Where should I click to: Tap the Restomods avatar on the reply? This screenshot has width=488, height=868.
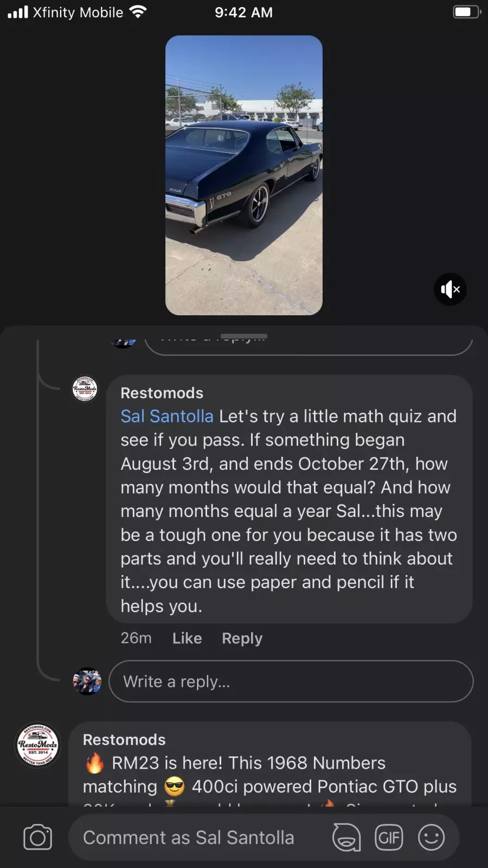[85, 389]
